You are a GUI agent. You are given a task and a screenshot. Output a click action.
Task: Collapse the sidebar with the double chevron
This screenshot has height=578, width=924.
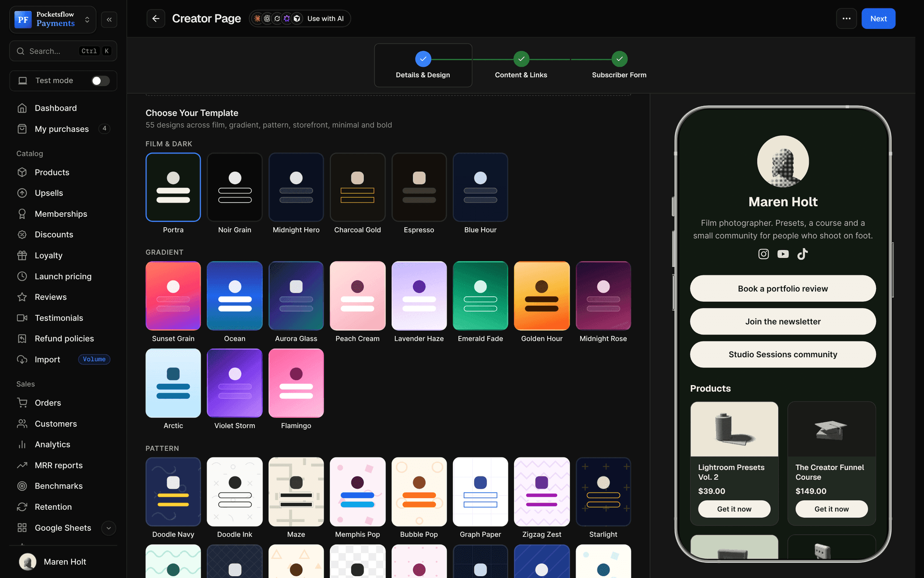pyautogui.click(x=109, y=19)
